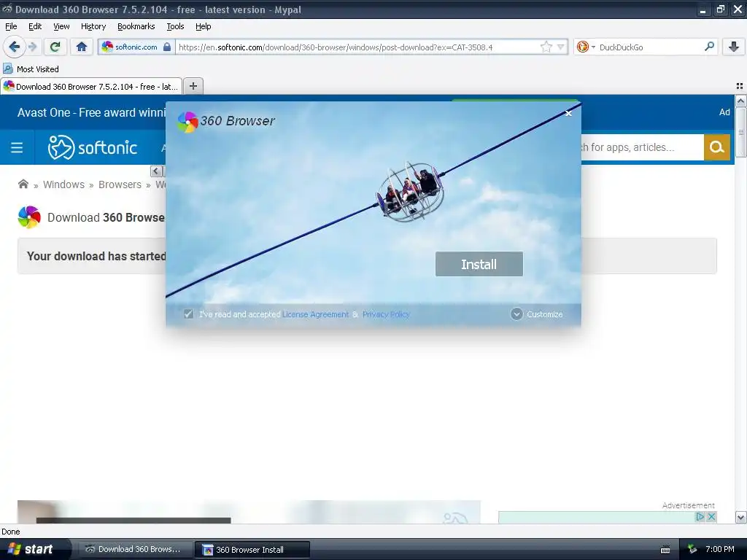Click the 7:00 PM system clock
Viewport: 747px width, 560px height.
(720, 549)
